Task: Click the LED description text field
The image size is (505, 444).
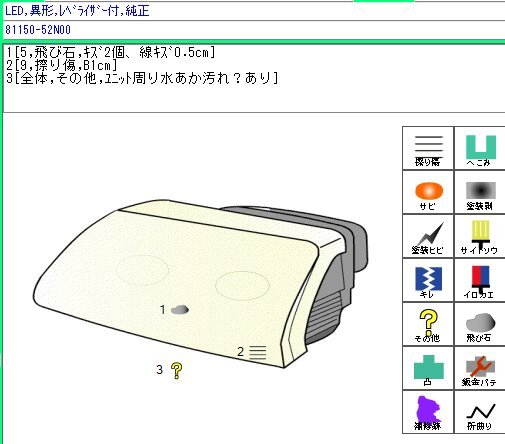Action: pyautogui.click(x=254, y=11)
